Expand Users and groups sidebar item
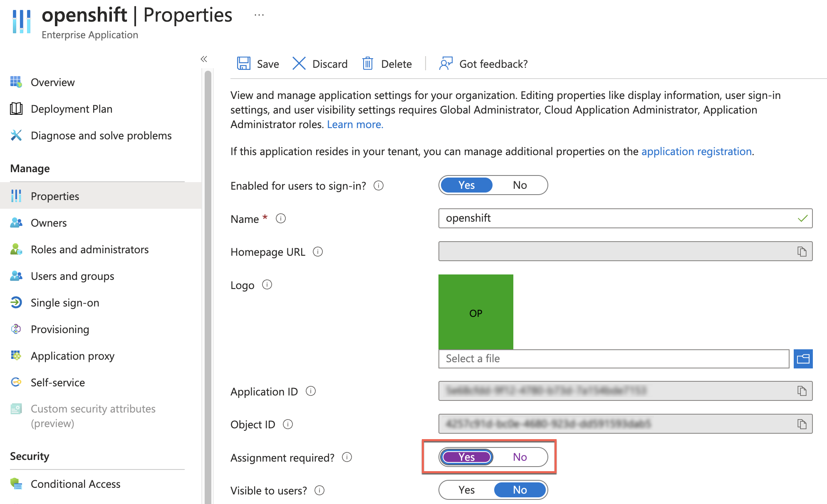The image size is (827, 504). [x=72, y=276]
